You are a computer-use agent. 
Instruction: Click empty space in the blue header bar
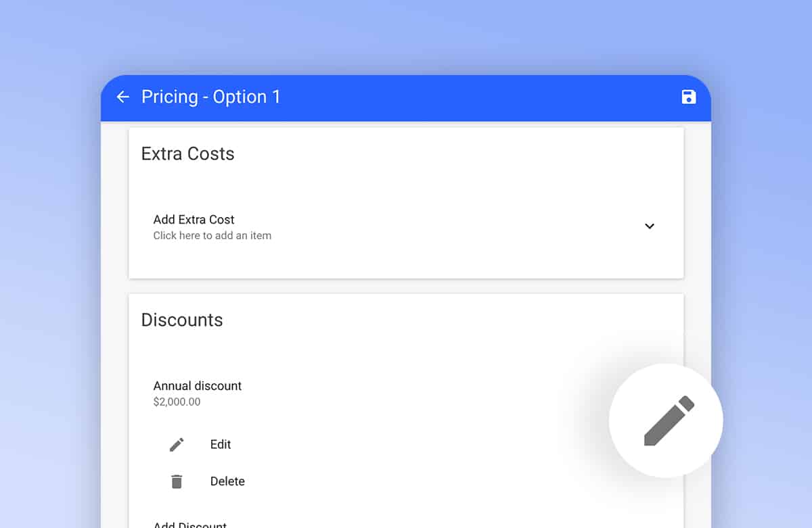coord(474,97)
